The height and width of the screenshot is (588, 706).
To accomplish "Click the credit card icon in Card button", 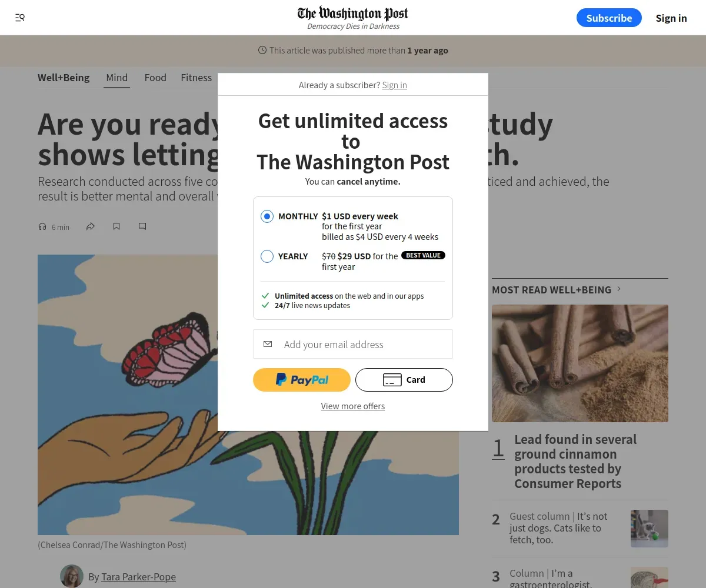I will (x=392, y=380).
